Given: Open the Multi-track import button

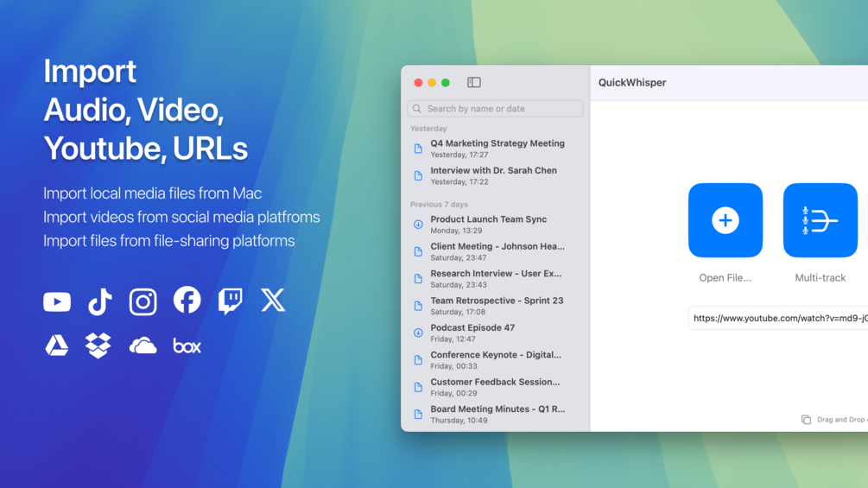Looking at the screenshot, I should (x=820, y=220).
